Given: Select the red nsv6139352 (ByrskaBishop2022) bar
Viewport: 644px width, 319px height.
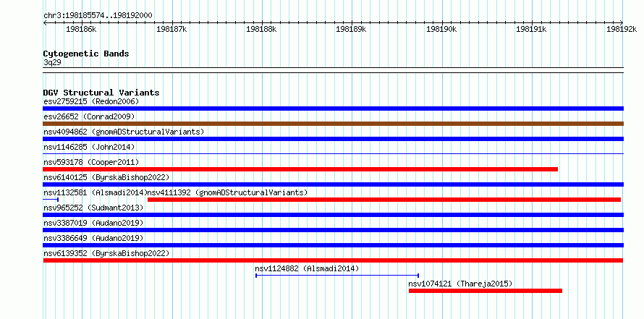Looking at the screenshot, I should coord(333,260).
